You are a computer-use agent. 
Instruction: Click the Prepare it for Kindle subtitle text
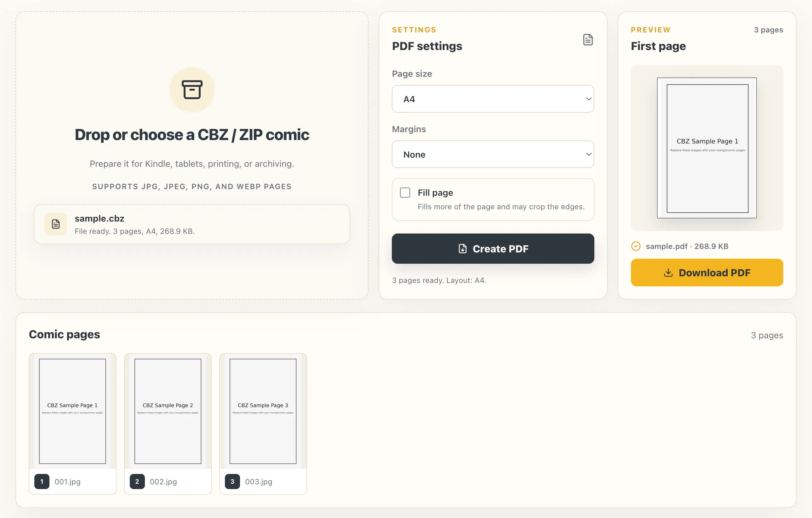[x=192, y=164]
